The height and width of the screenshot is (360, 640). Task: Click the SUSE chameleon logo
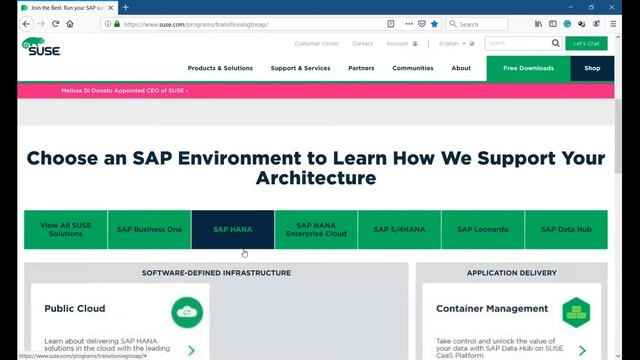[x=41, y=47]
